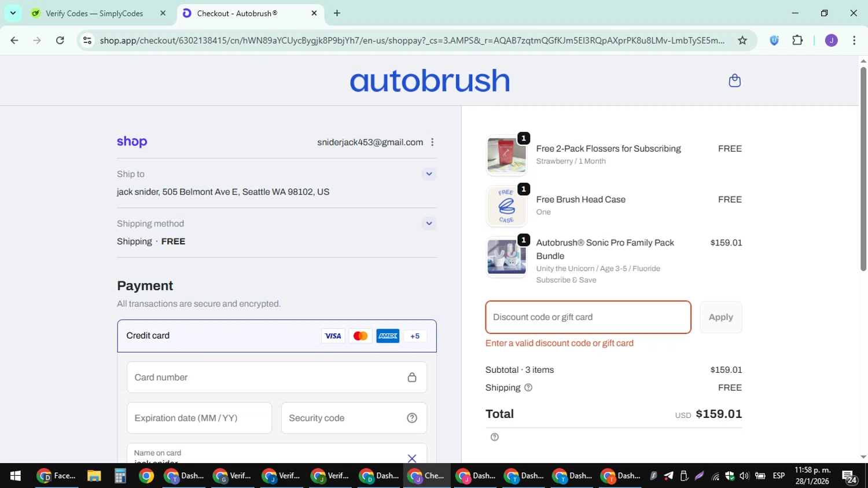Click the lock icon in the card number field
Screen dimensions: 868x488
pyautogui.click(x=412, y=377)
